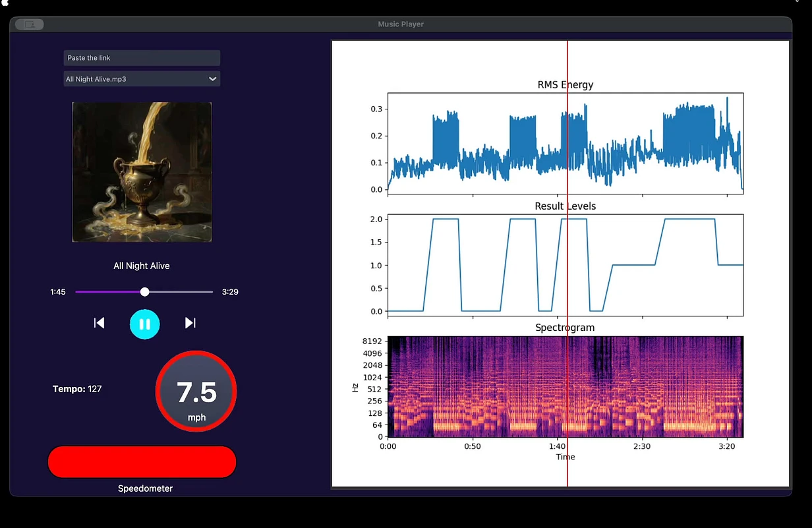Click the Spectrogram plot title
812x528 pixels.
tap(565, 328)
